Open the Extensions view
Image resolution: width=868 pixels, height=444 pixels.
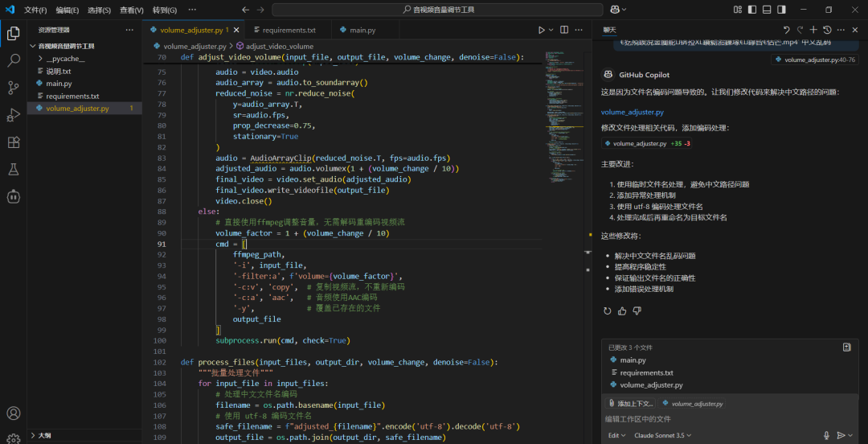click(x=14, y=142)
